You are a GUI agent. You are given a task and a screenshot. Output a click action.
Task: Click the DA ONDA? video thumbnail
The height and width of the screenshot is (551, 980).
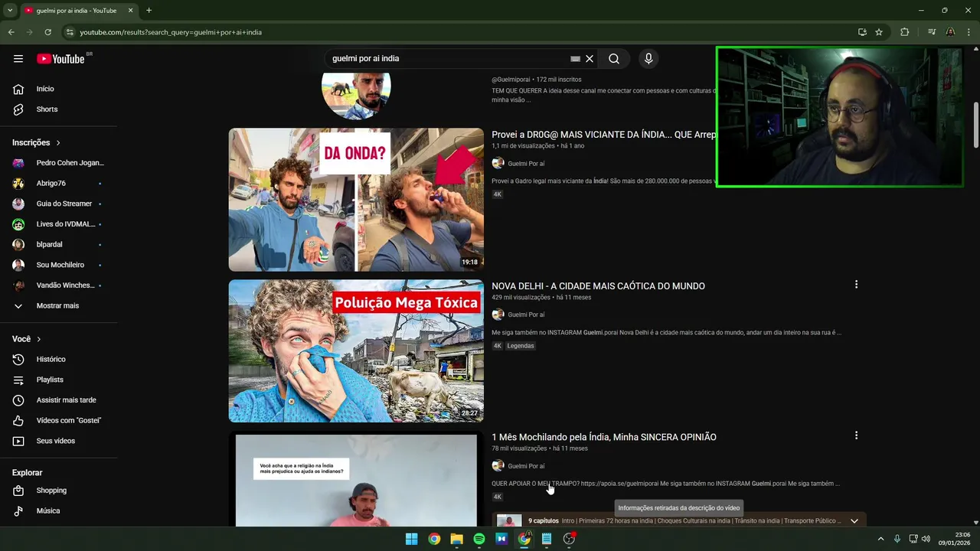coord(356,200)
